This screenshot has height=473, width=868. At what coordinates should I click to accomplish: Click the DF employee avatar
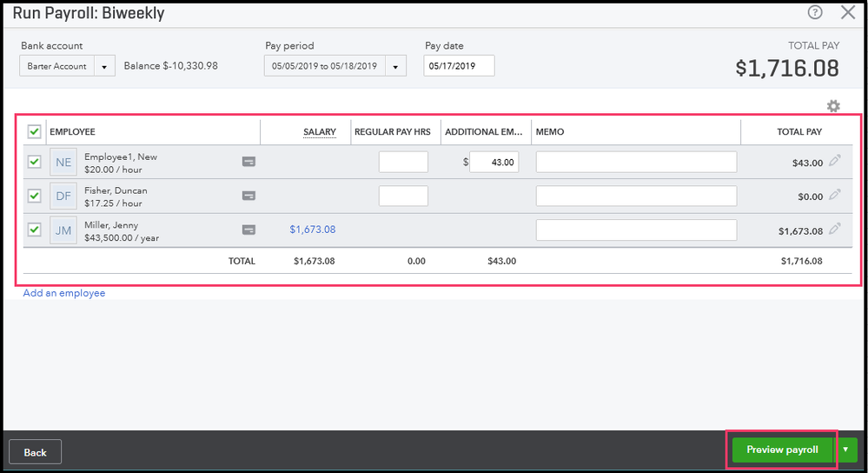point(63,196)
